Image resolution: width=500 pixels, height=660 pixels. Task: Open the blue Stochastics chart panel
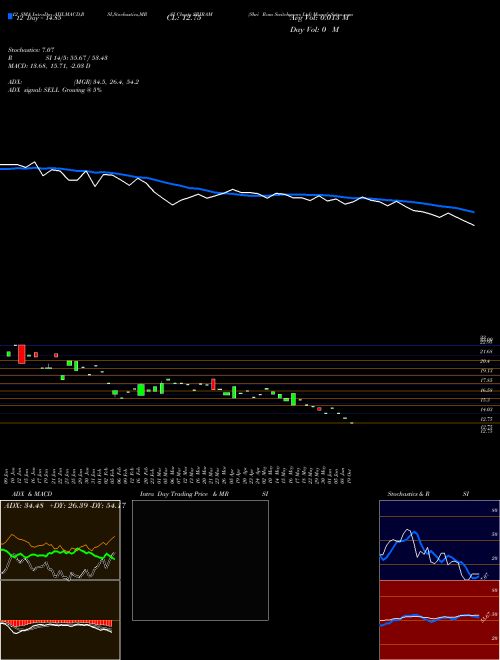point(439,540)
